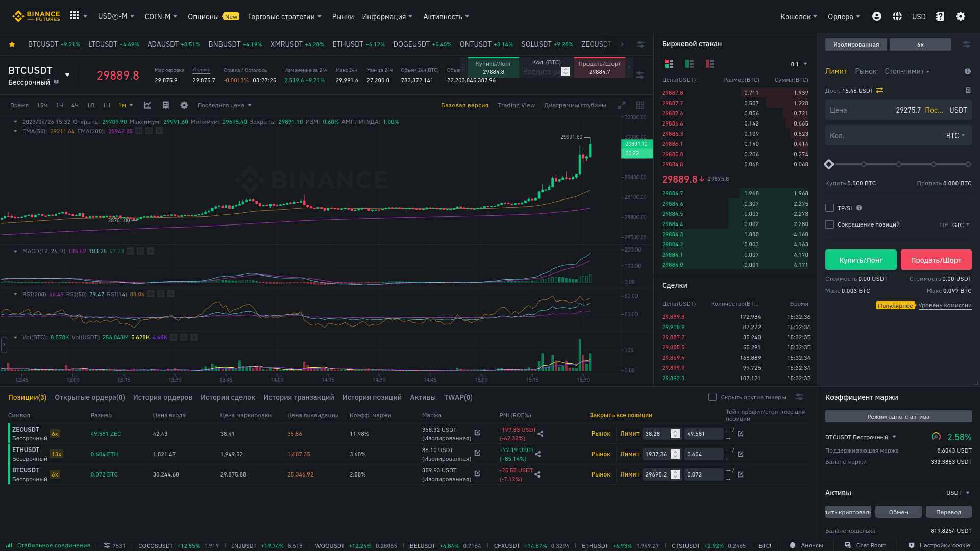Open positions table settings icon
Viewport: 980px width, 551px height.
coord(799,397)
